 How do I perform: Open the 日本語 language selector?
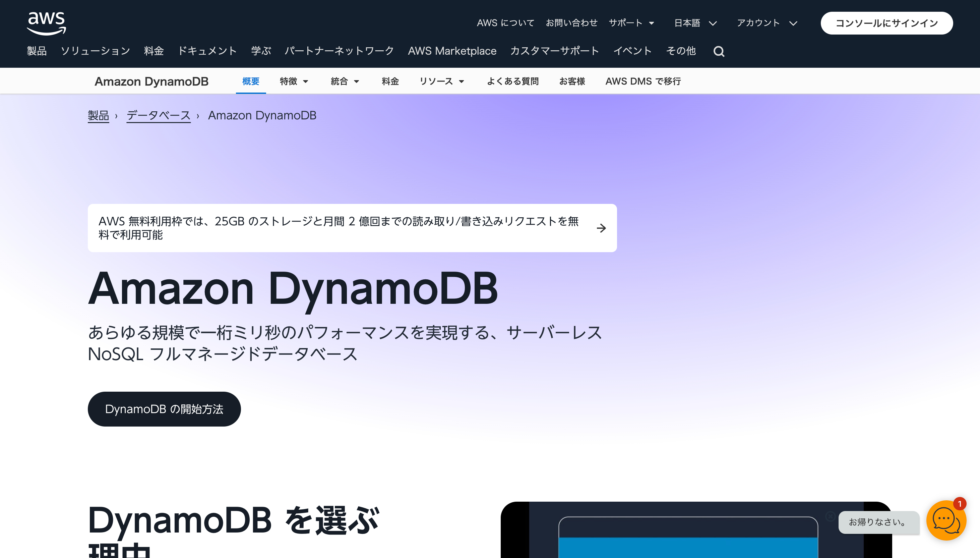coord(695,23)
